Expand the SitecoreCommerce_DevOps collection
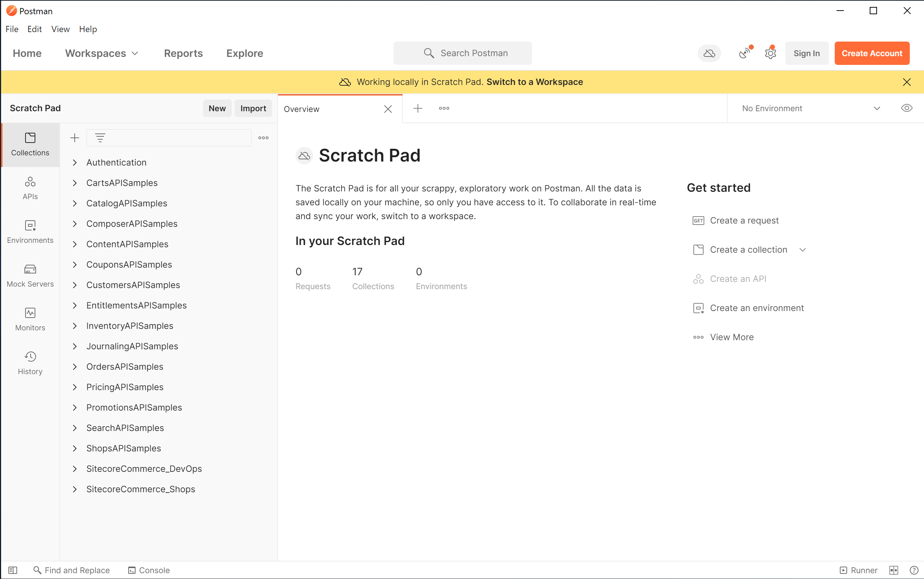Viewport: 924px width, 579px height. tap(75, 469)
